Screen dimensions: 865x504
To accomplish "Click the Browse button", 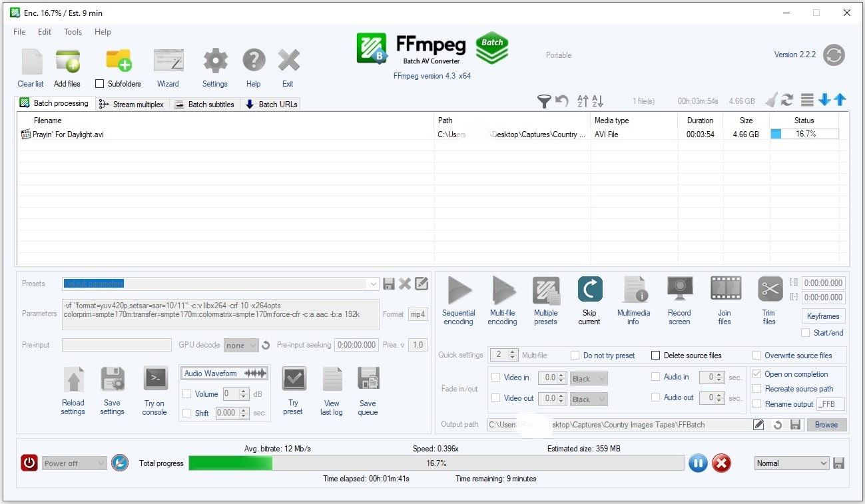I will 826,425.
